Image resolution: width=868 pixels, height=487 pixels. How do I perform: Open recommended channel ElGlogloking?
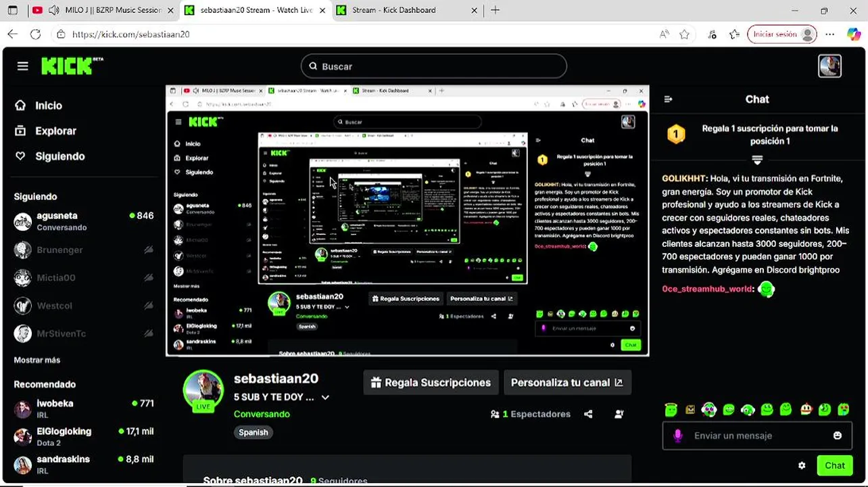tap(85, 436)
